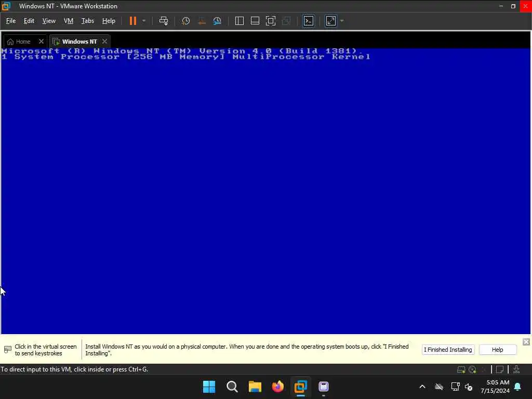Image resolution: width=532 pixels, height=399 pixels.
Task: Click the Help button in install bar
Action: [x=497, y=350]
